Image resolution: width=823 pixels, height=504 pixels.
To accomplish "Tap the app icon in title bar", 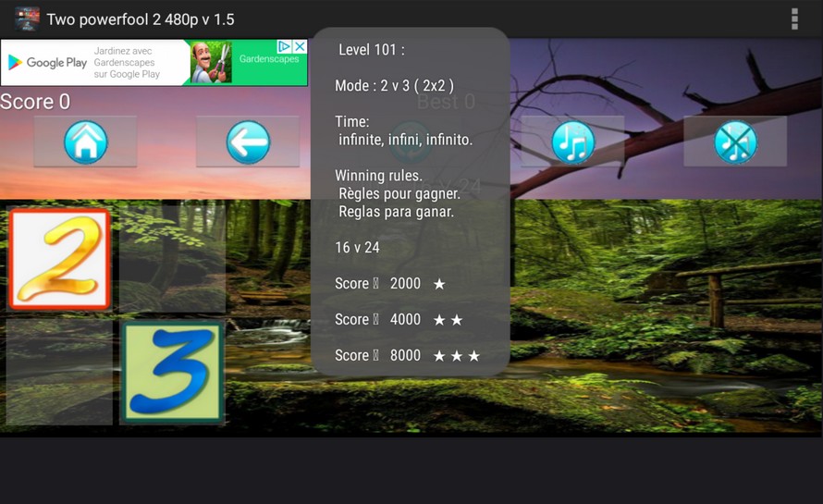I will click(x=27, y=18).
